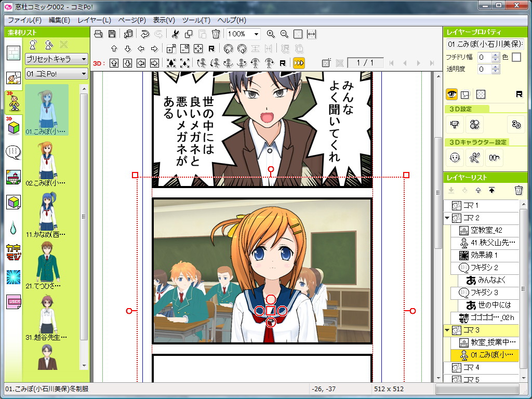Viewport: 532px width, 399px height.
Task: Open 3D light settings
Action: 474,125
